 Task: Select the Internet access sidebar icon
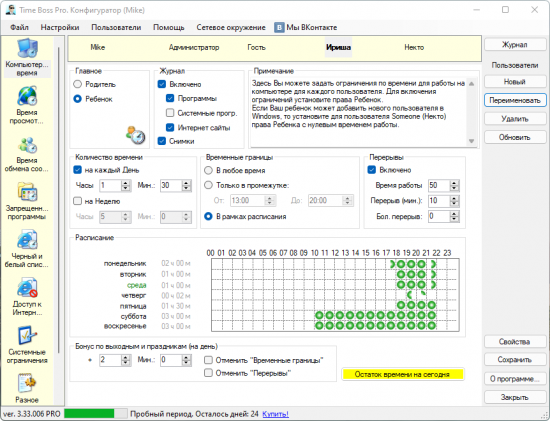tap(27, 288)
